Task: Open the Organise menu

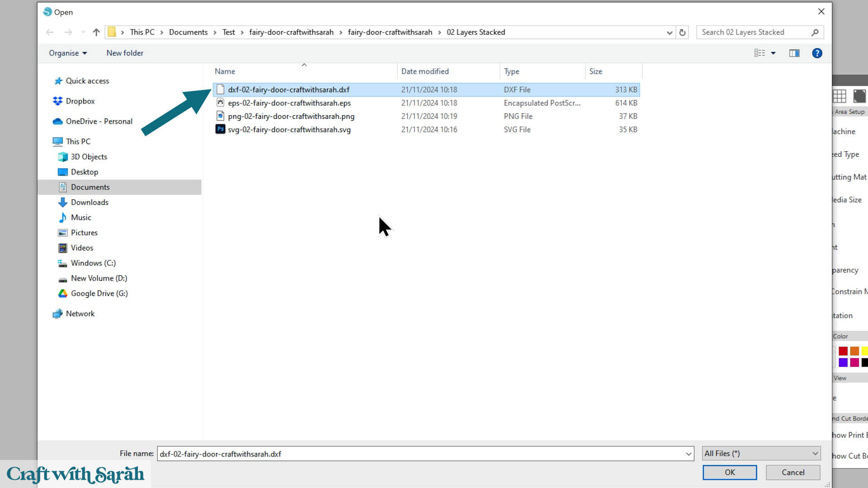Action: (68, 53)
